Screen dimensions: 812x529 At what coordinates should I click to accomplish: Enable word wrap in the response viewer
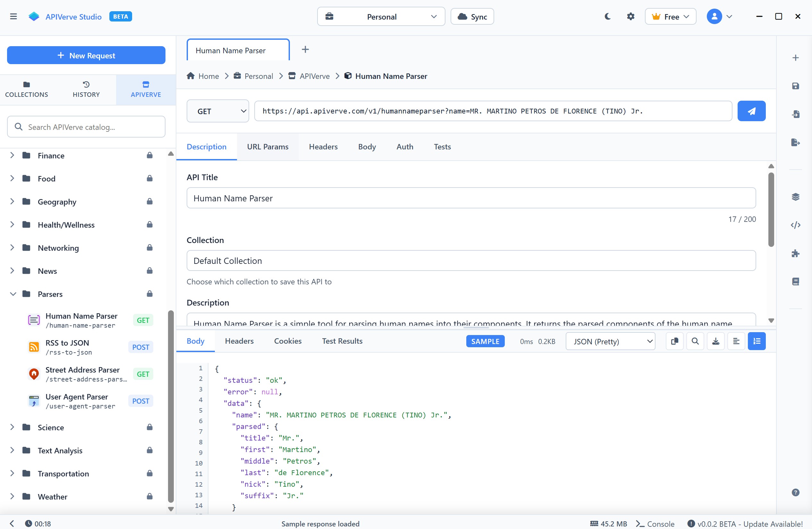click(736, 341)
